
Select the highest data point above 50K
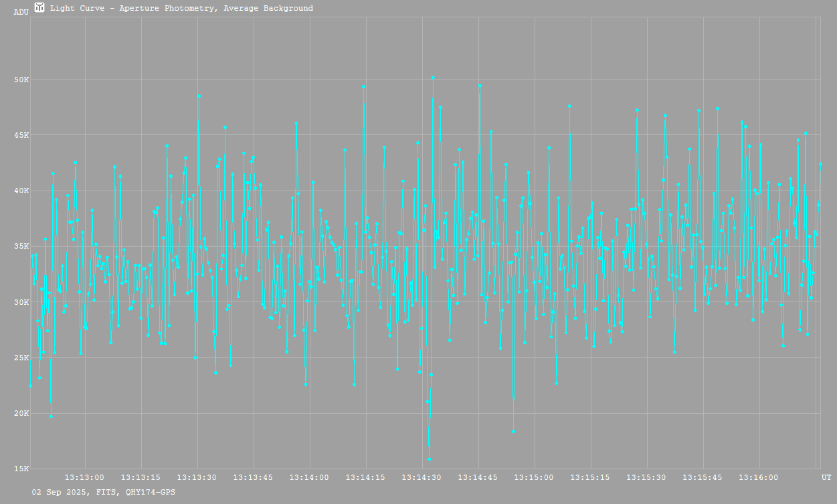pos(433,78)
